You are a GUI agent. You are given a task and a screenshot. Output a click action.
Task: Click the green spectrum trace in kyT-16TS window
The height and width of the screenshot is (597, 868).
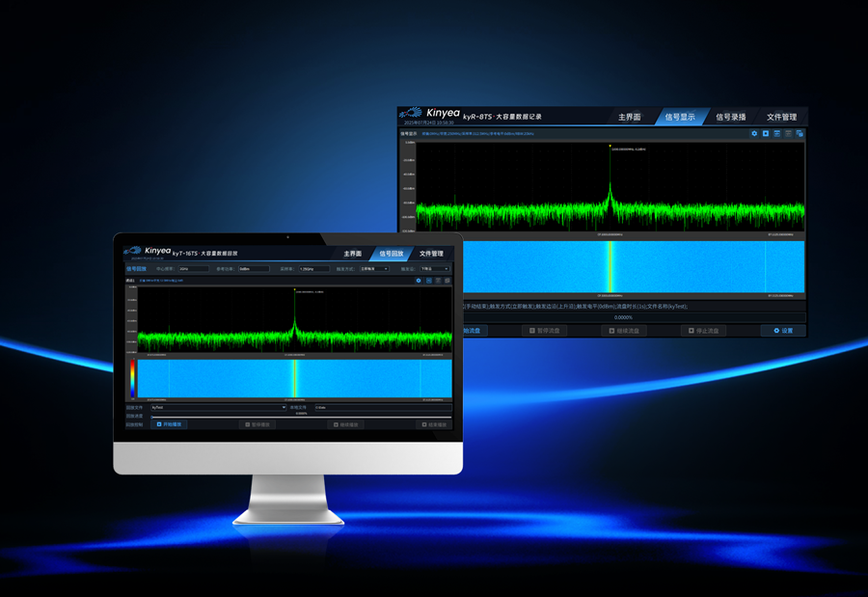[294, 338]
